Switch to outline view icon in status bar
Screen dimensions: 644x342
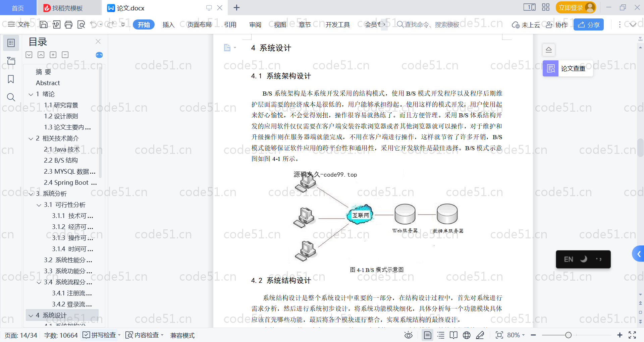[x=441, y=335]
